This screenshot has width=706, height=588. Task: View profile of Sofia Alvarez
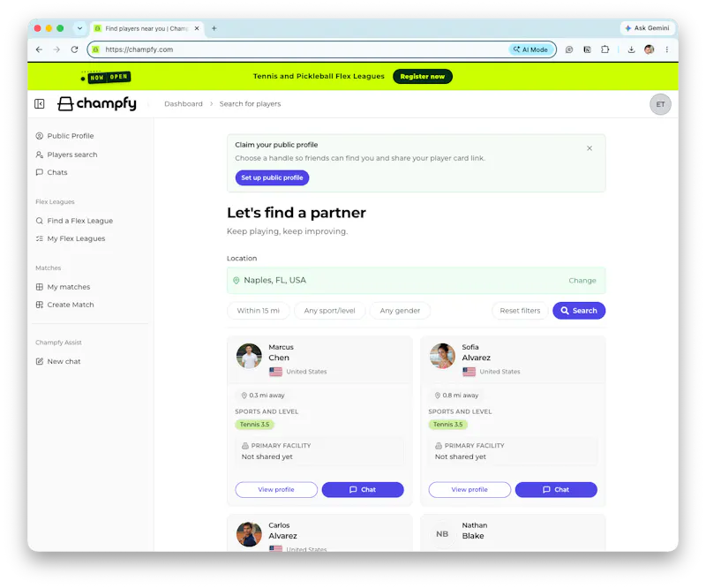[x=469, y=490]
